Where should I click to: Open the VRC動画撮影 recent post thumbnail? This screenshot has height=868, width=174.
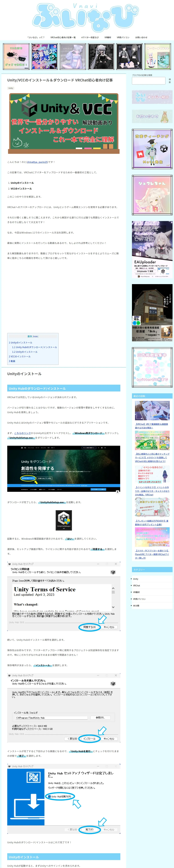152,411
